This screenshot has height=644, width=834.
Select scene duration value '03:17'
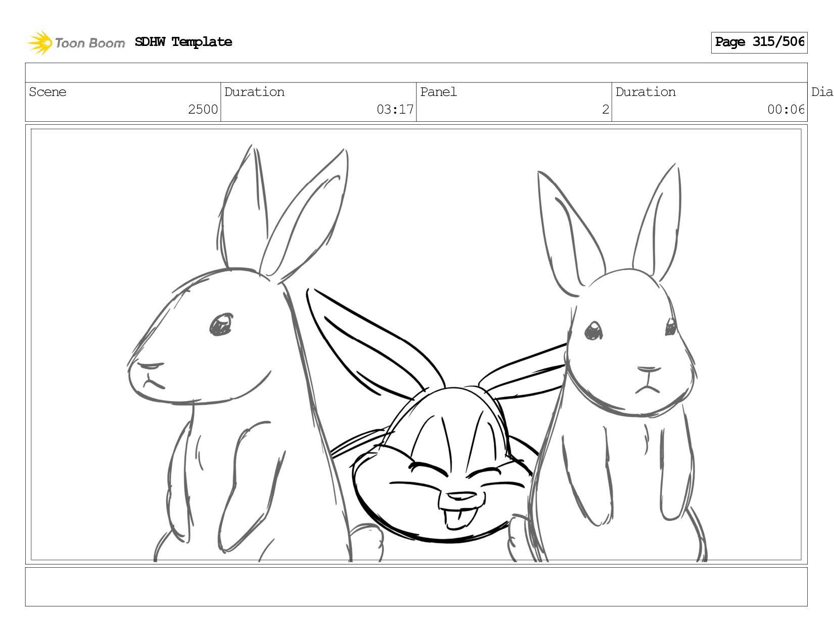click(395, 110)
